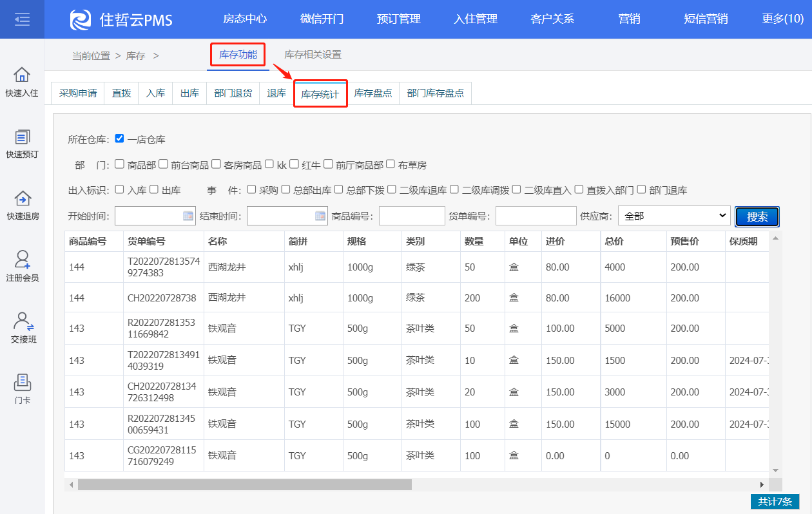812x514 pixels.
Task: Click the 保质期 column header
Action: coord(748,242)
